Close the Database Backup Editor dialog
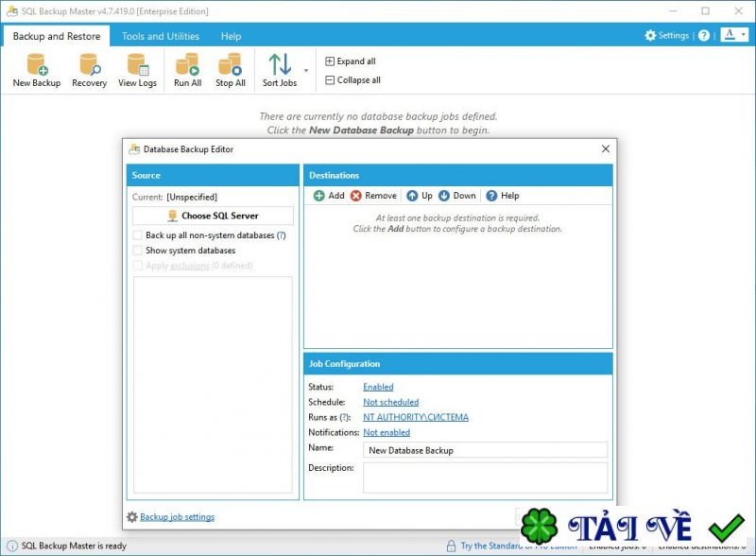The width and height of the screenshot is (756, 556). 606,148
